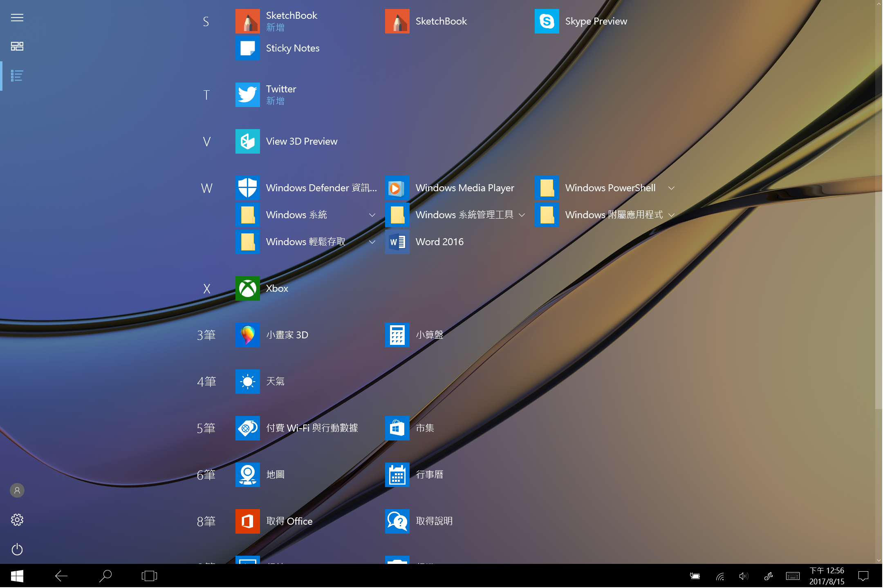The width and height of the screenshot is (883, 588).
Task: Click the 5筆 stroke group header
Action: pos(206,428)
